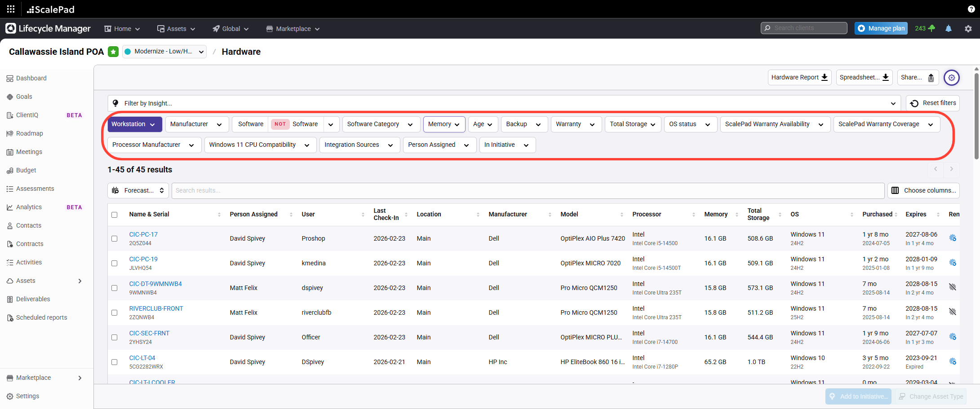Open the purple view settings gear icon
The width and height of the screenshot is (980, 409).
tap(951, 78)
